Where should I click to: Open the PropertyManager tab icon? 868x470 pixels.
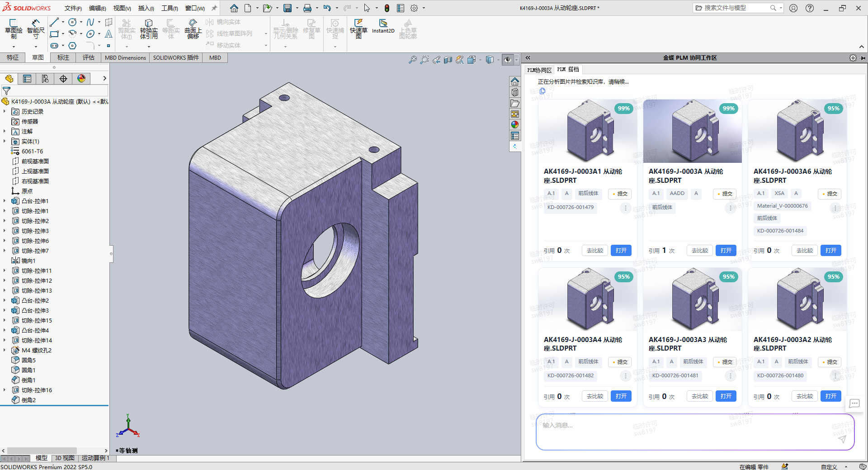pyautogui.click(x=27, y=79)
